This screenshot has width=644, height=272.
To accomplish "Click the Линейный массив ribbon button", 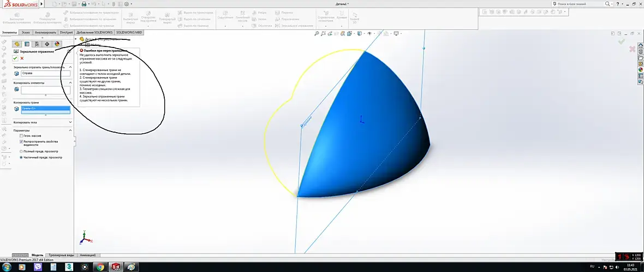I will coord(242,18).
